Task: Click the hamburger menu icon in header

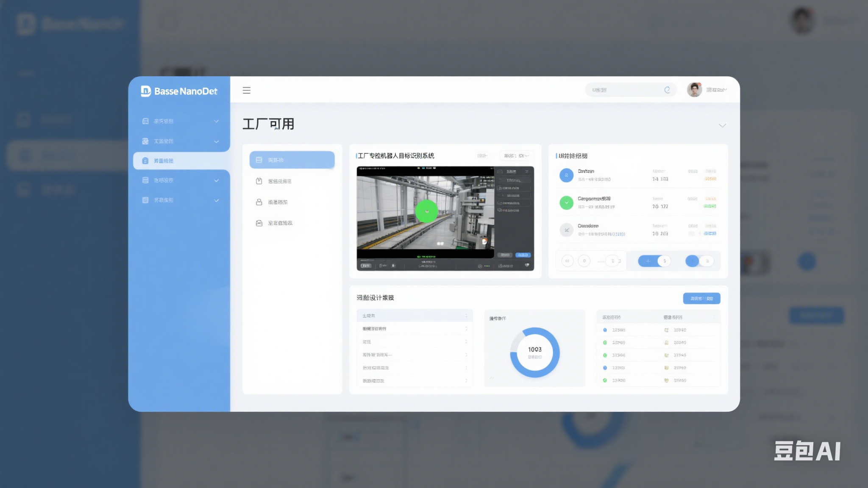Action: pos(246,90)
